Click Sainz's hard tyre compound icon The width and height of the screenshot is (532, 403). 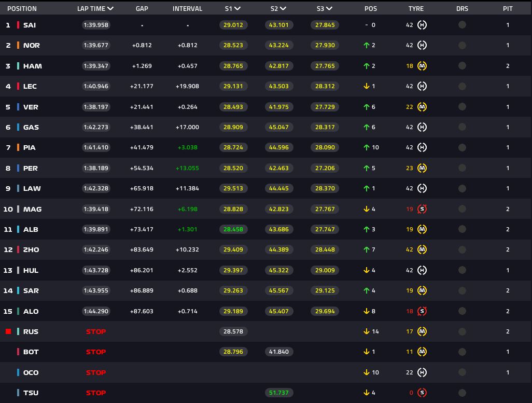point(422,25)
